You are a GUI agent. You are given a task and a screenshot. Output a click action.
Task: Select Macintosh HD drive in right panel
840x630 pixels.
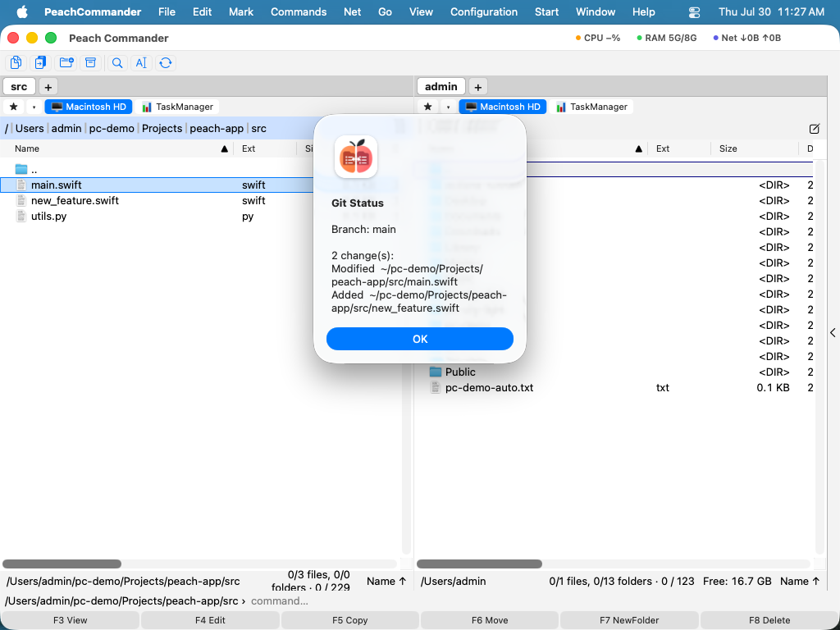[x=503, y=107]
